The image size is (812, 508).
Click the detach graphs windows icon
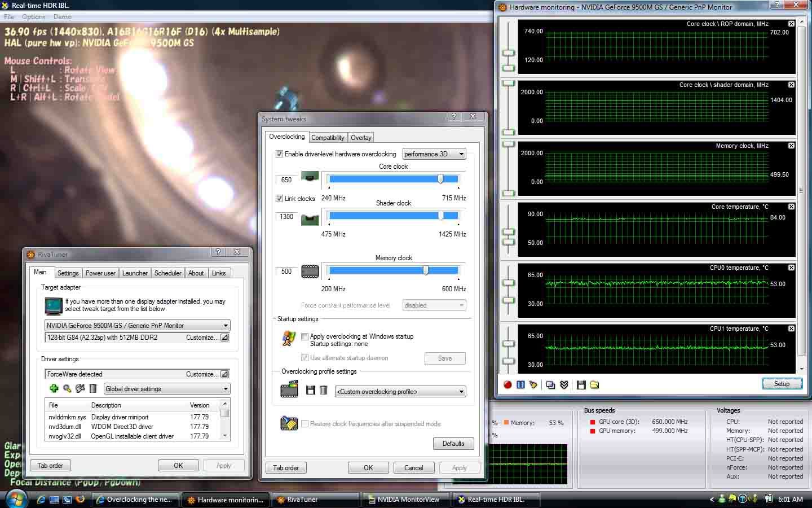click(x=551, y=384)
